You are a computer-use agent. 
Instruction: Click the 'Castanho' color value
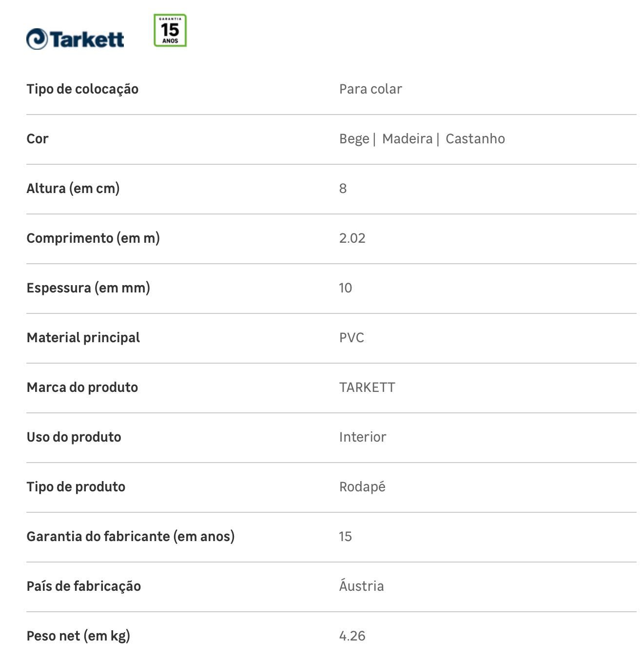[475, 139]
